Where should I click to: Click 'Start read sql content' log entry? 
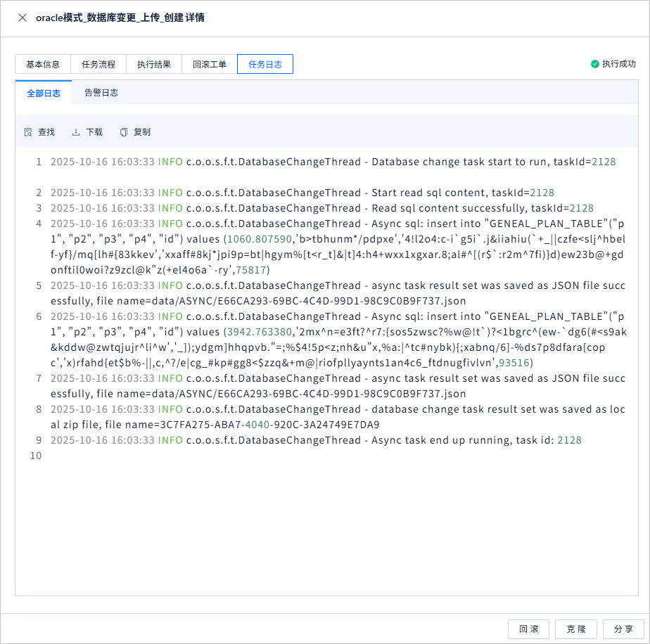(x=428, y=193)
